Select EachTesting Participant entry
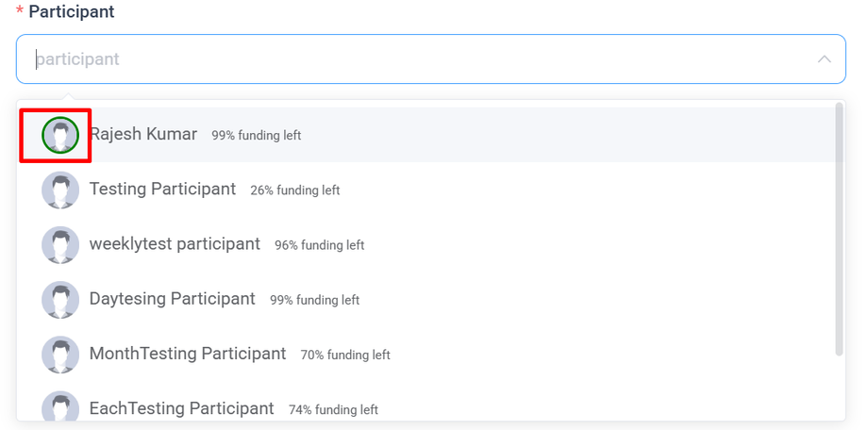Image resolution: width=868 pixels, height=430 pixels. (181, 408)
